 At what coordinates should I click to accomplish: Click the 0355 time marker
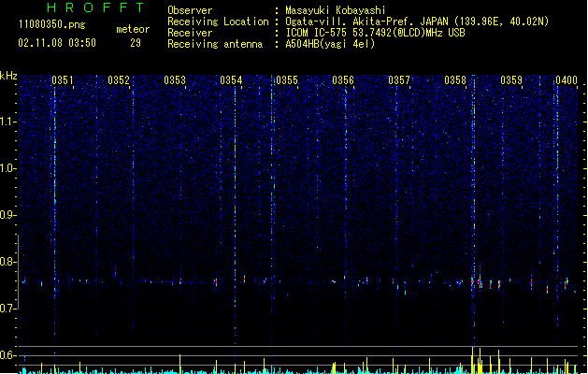[287, 80]
